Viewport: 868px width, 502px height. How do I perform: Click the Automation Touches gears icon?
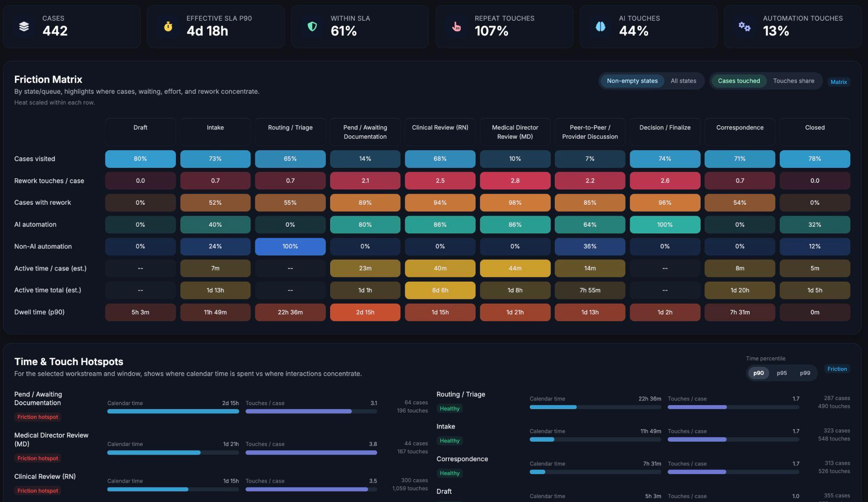[x=745, y=26]
